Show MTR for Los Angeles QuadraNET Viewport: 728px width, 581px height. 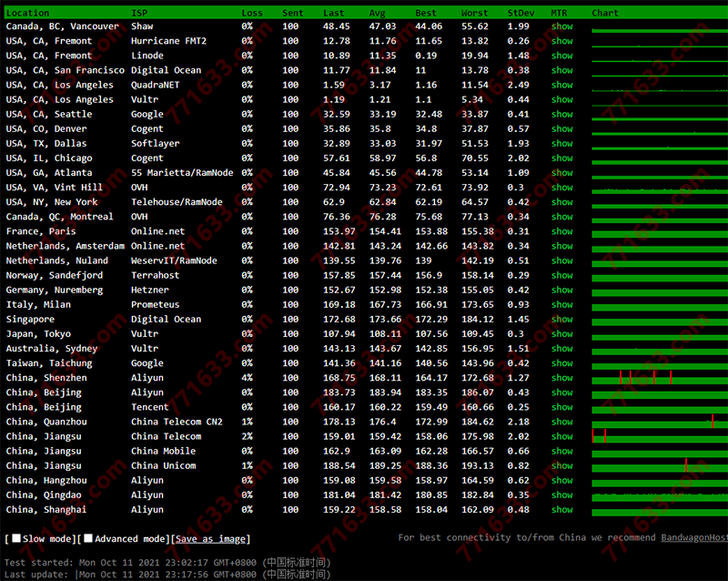pyautogui.click(x=561, y=85)
